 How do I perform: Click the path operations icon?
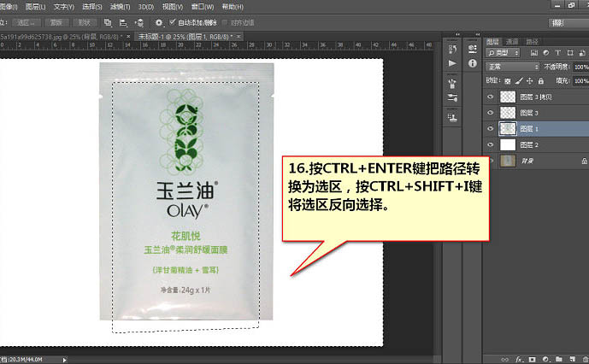(x=108, y=22)
